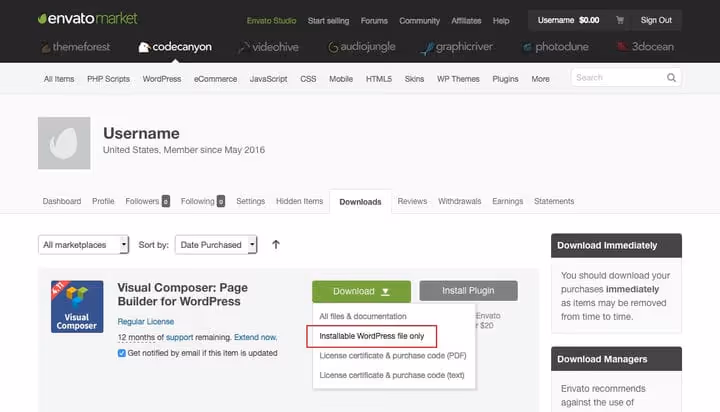Browse Mobile category

click(x=341, y=79)
